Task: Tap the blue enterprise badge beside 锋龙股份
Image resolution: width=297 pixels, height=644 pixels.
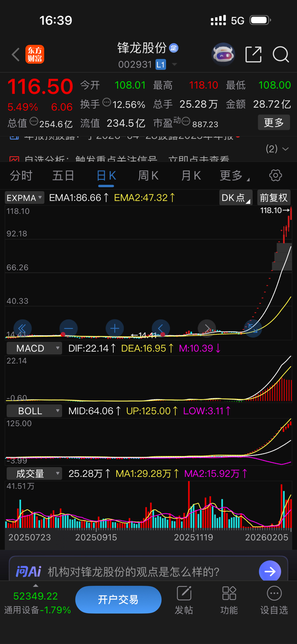Action: [x=174, y=48]
